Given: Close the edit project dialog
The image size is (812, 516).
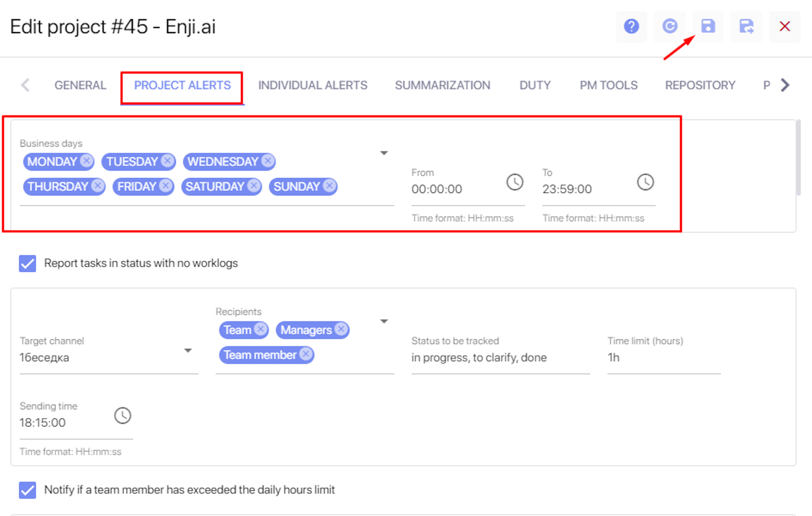Looking at the screenshot, I should tap(785, 27).
